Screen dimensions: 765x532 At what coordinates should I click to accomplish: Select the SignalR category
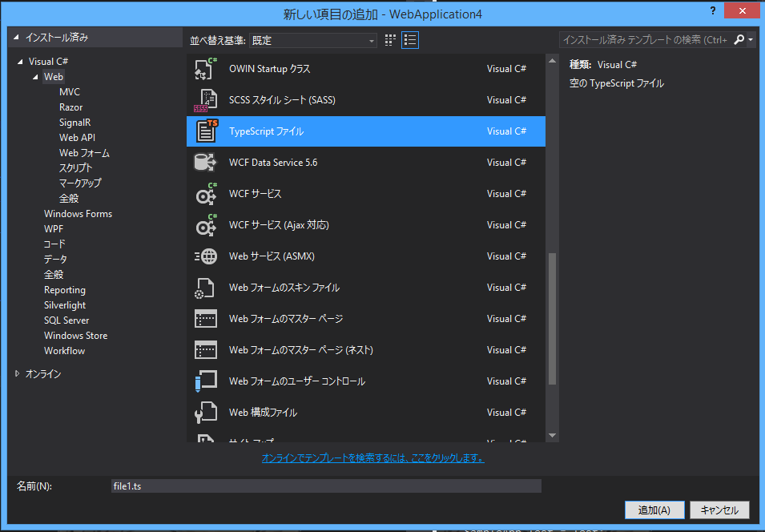[x=74, y=123]
